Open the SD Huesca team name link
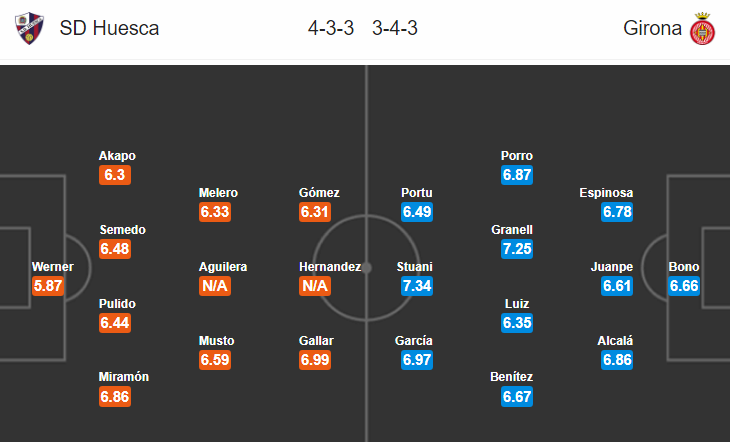 coord(109,28)
